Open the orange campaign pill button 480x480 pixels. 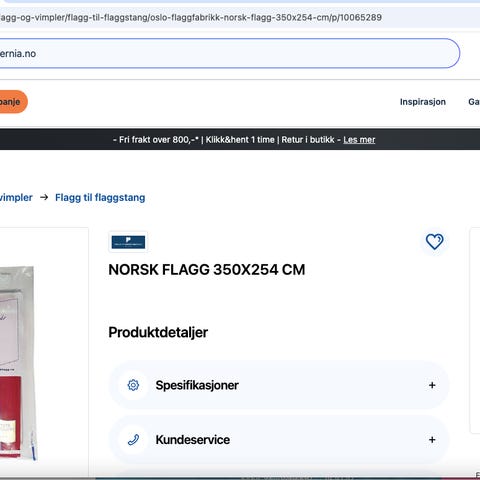pyautogui.click(x=12, y=102)
